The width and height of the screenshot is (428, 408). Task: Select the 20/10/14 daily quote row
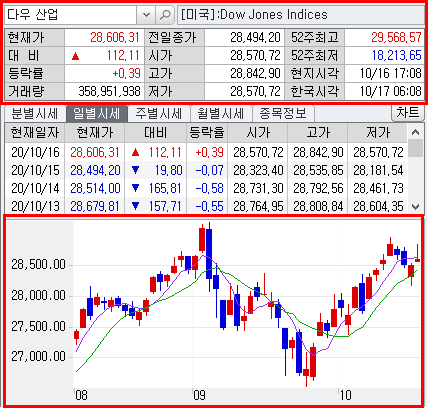(206, 189)
